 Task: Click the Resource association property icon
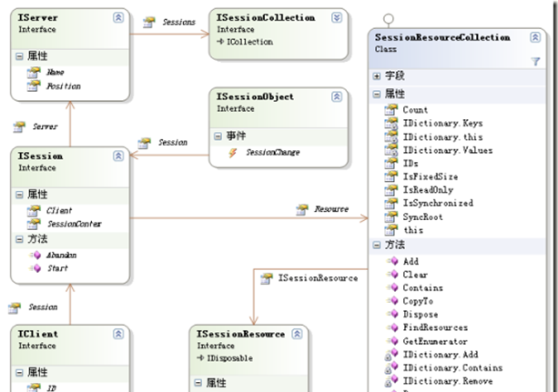302,209
